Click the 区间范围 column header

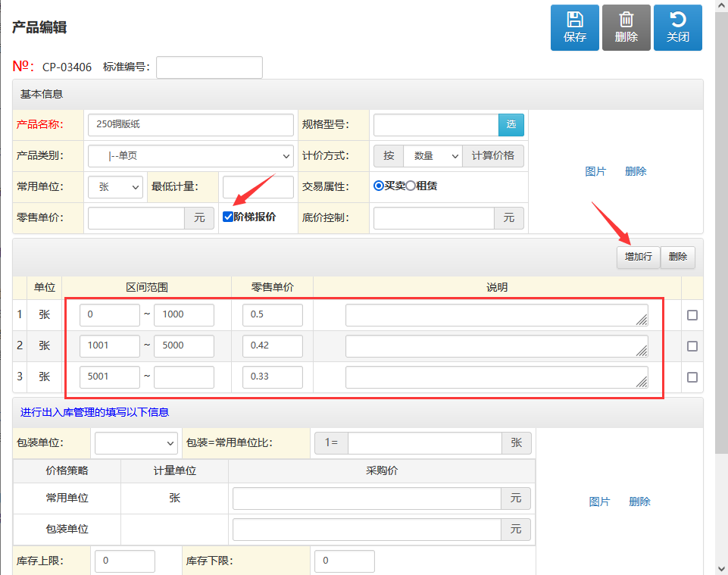pos(147,288)
